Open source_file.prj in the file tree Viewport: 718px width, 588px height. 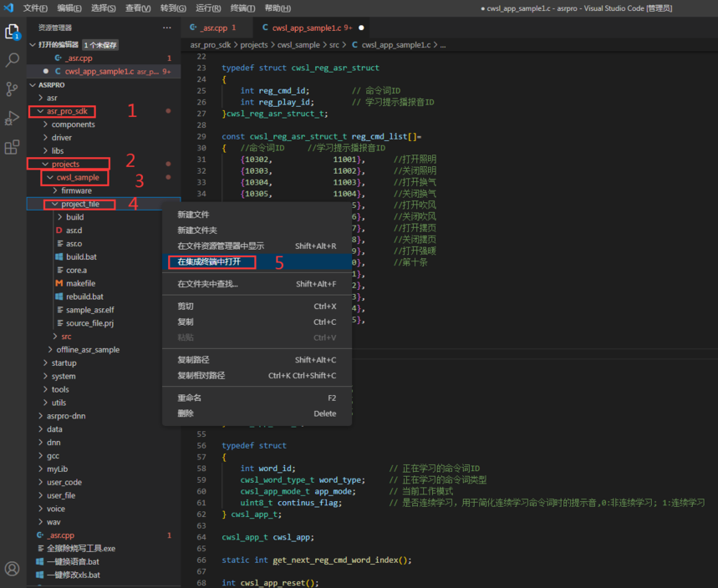pyautogui.click(x=89, y=323)
